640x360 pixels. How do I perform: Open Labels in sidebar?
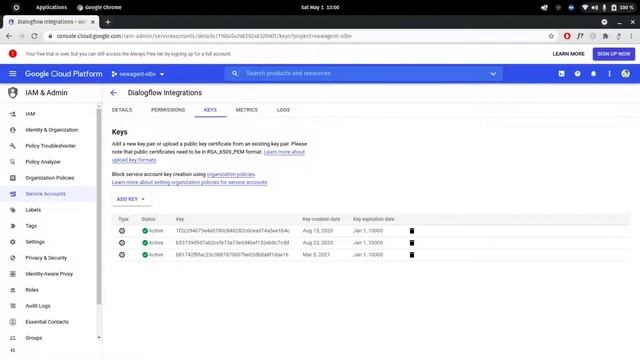pos(49,210)
